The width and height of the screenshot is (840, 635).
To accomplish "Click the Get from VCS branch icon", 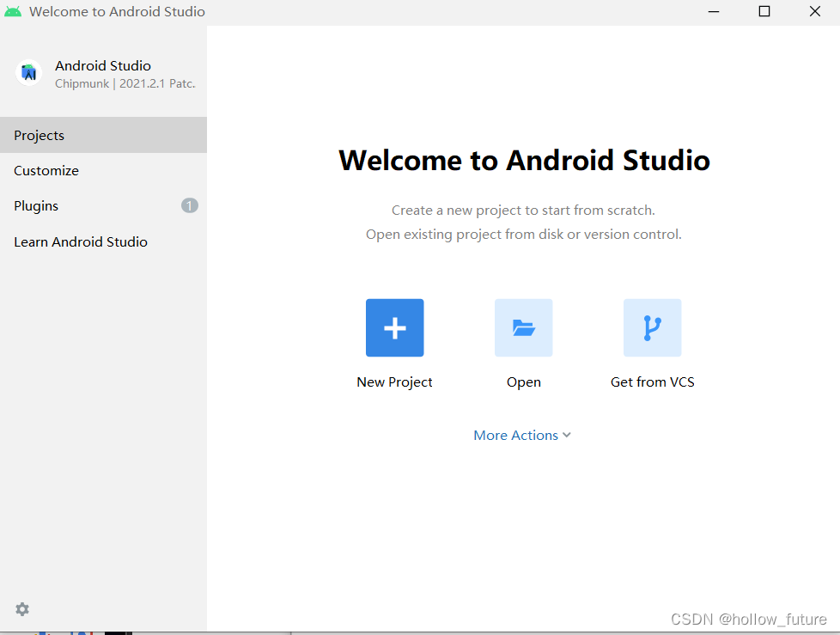I will pos(652,328).
